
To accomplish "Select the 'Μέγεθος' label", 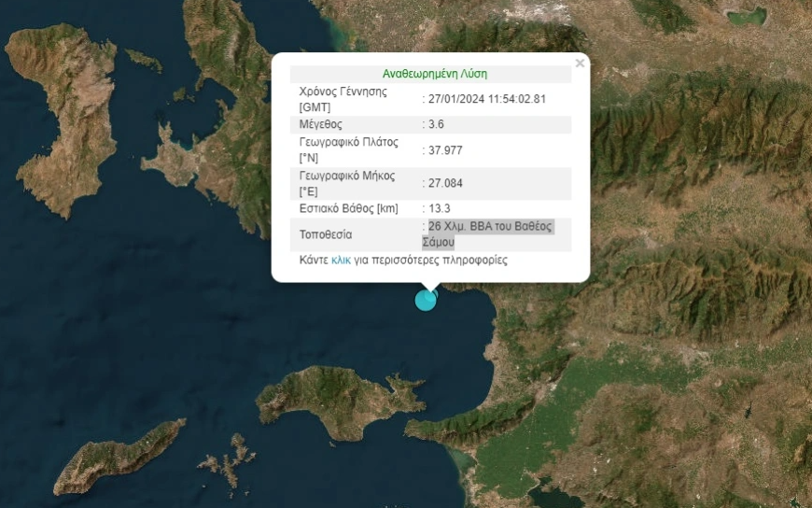I will click(x=320, y=124).
